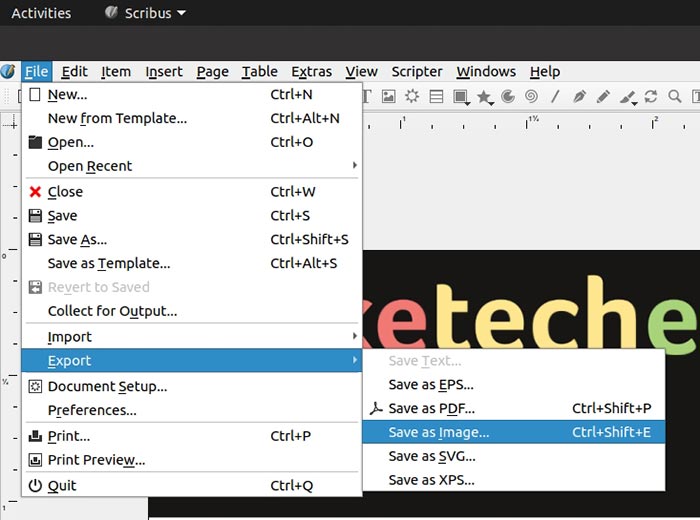The width and height of the screenshot is (700, 520).
Task: Select the Polygon star tool
Action: coord(483,96)
